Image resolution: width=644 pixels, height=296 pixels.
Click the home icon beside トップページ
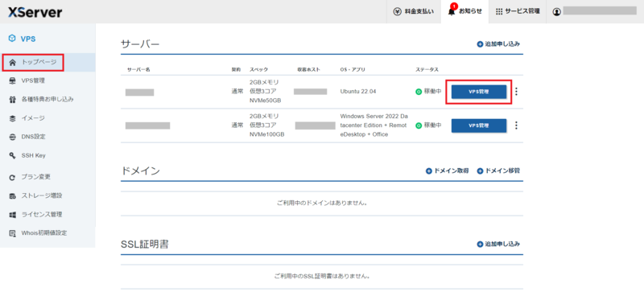click(x=12, y=63)
